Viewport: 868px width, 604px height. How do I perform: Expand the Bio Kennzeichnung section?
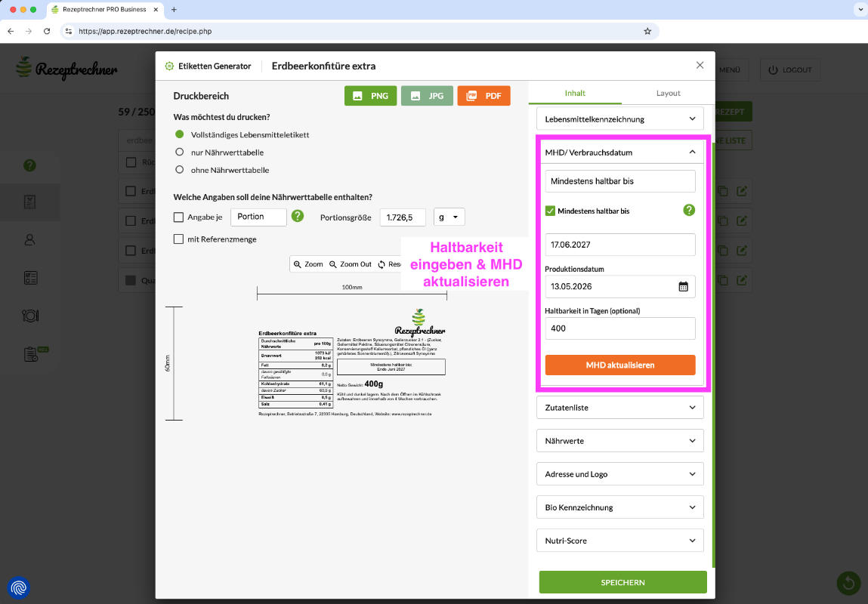(620, 507)
